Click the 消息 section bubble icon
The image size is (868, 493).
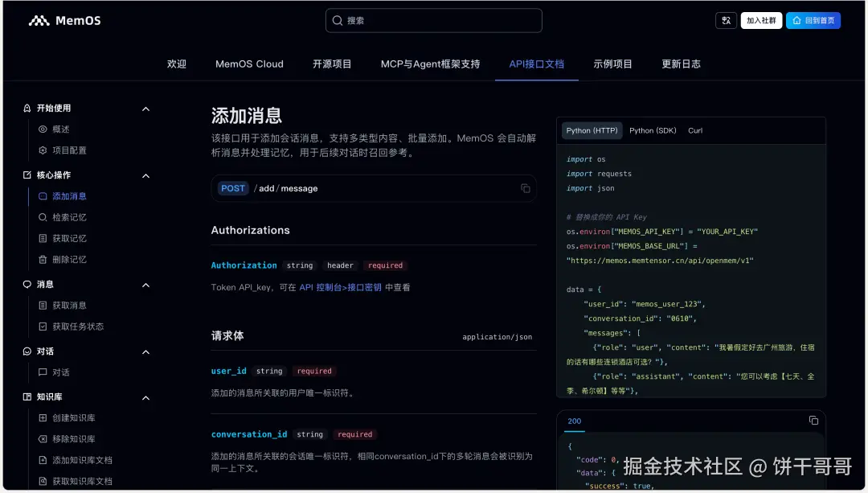tap(27, 284)
